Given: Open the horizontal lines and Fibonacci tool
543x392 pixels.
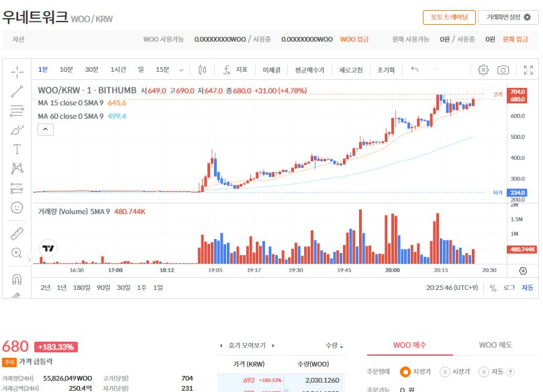Looking at the screenshot, I should 17,111.
